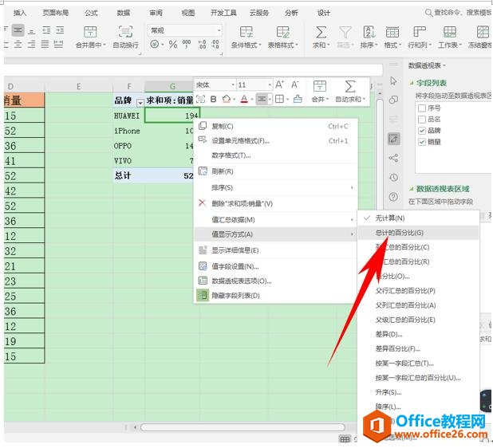The width and height of the screenshot is (493, 448).
Task: Collapse the 字段列表 section
Action: click(412, 83)
